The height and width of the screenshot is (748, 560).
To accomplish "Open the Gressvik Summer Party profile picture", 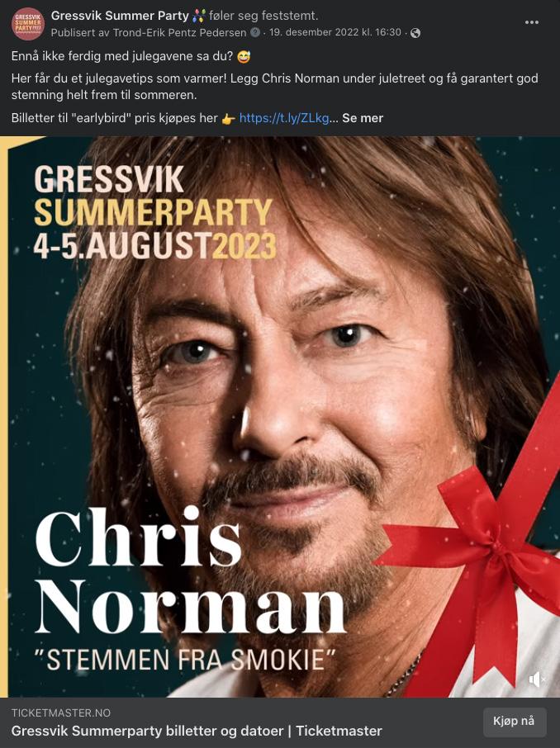I will tap(28, 23).
